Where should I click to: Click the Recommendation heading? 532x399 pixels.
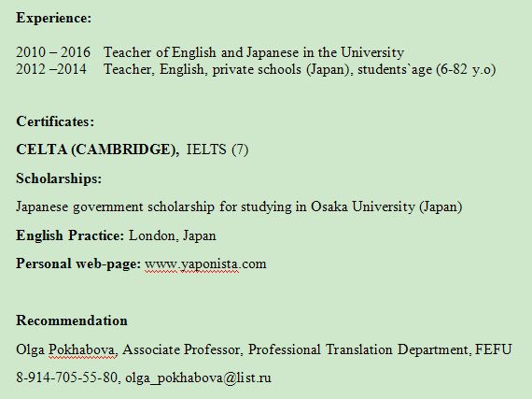72,321
